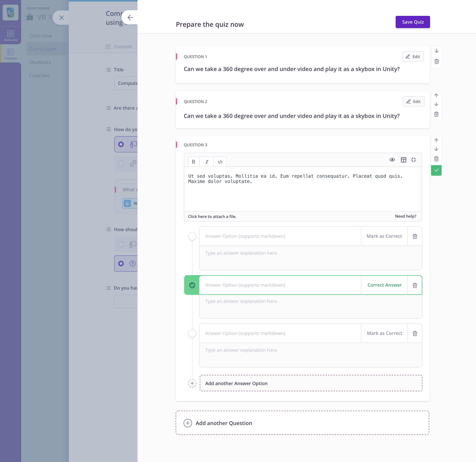The image size is (476, 462).
Task: Click the green checked correct answer circle
Action: click(192, 285)
